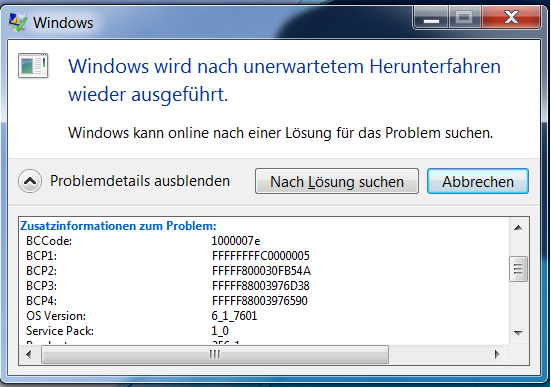This screenshot has width=551, height=387.
Task: Click the BCP3 value FFFFF88003976D38
Action: pos(260,286)
